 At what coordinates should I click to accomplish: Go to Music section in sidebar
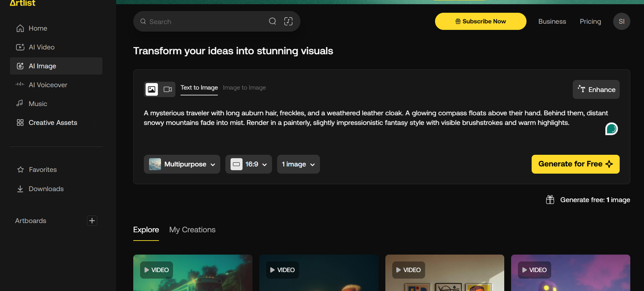pos(38,104)
